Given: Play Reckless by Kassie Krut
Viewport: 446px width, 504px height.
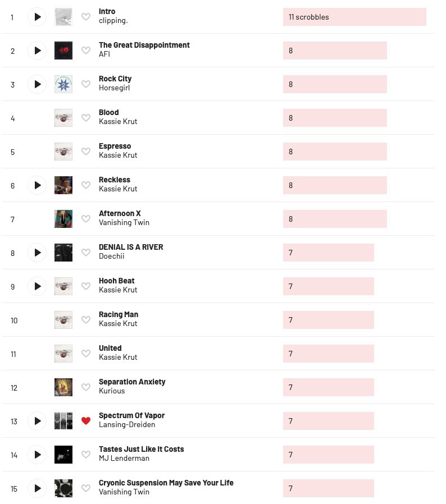Looking at the screenshot, I should [x=37, y=185].
